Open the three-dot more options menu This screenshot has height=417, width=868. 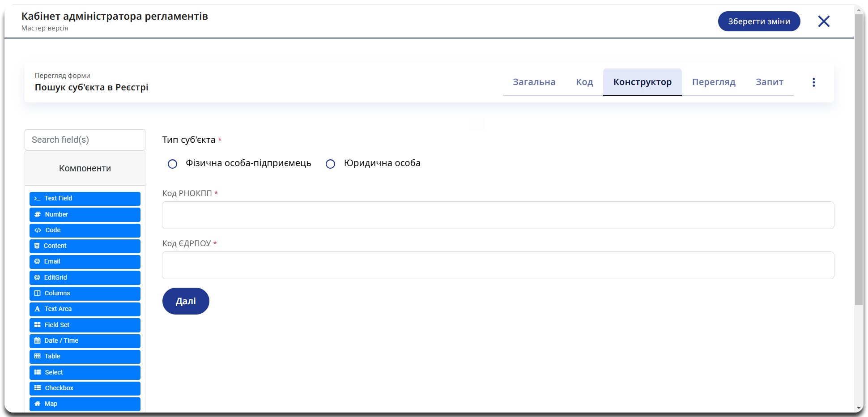[813, 82]
